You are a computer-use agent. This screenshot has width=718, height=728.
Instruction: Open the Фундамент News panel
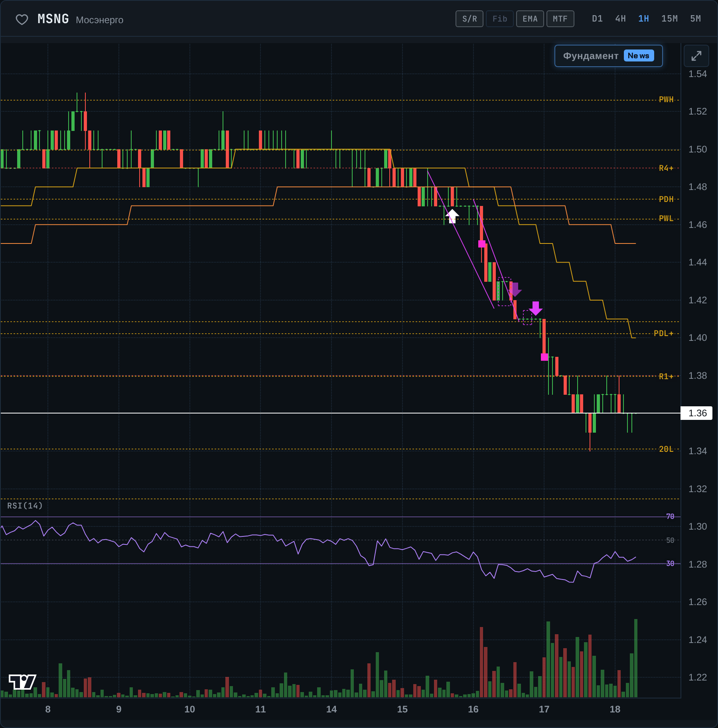coord(609,56)
